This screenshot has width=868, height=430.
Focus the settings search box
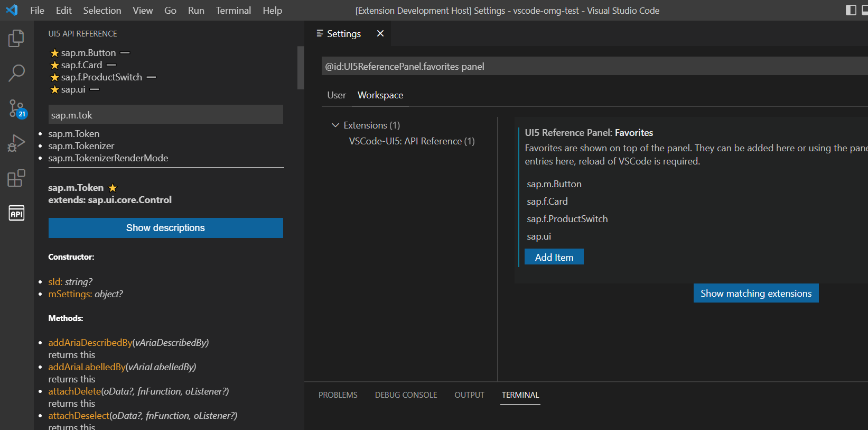click(x=594, y=66)
